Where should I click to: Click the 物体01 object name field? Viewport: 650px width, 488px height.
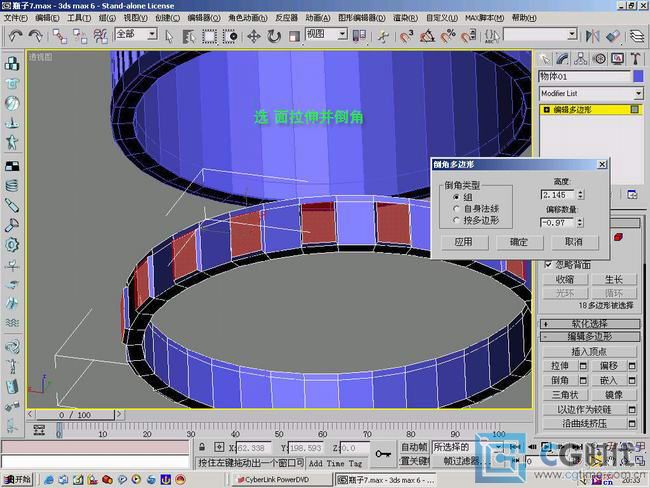pyautogui.click(x=585, y=76)
